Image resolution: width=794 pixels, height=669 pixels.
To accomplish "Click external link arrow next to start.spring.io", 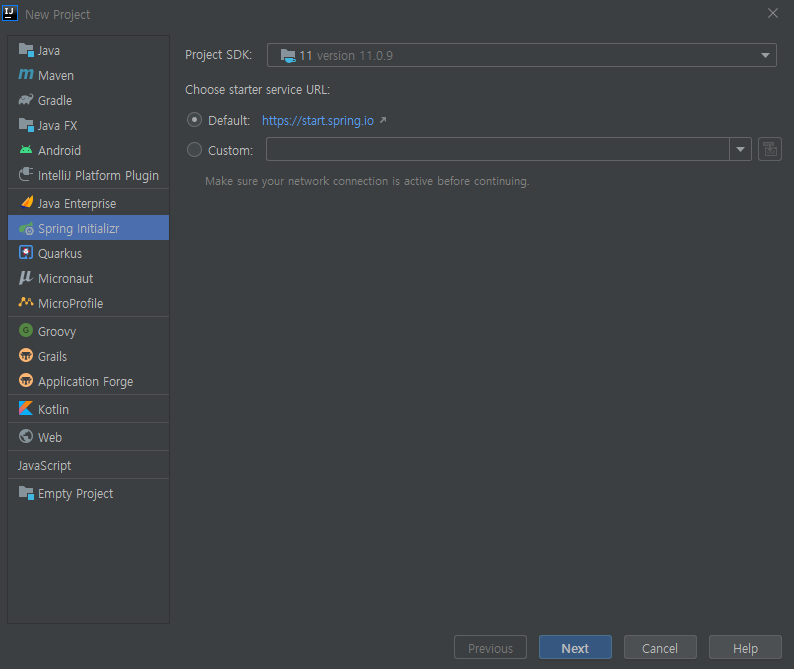I will (x=383, y=120).
